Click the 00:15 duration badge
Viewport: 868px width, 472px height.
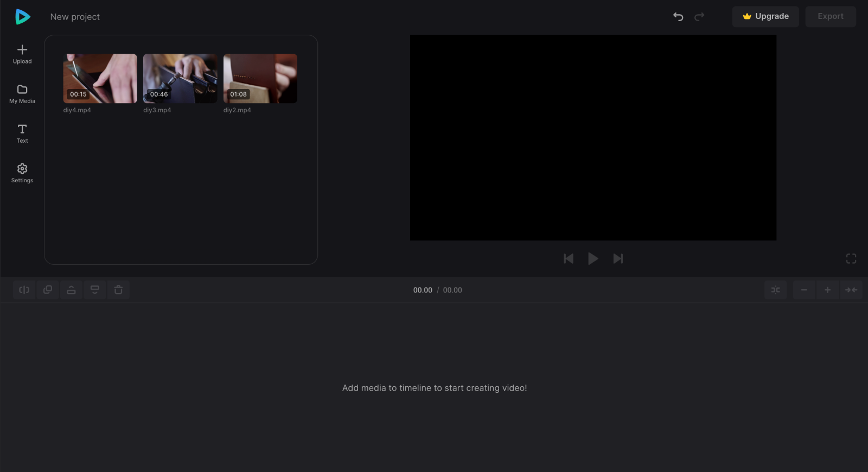78,94
